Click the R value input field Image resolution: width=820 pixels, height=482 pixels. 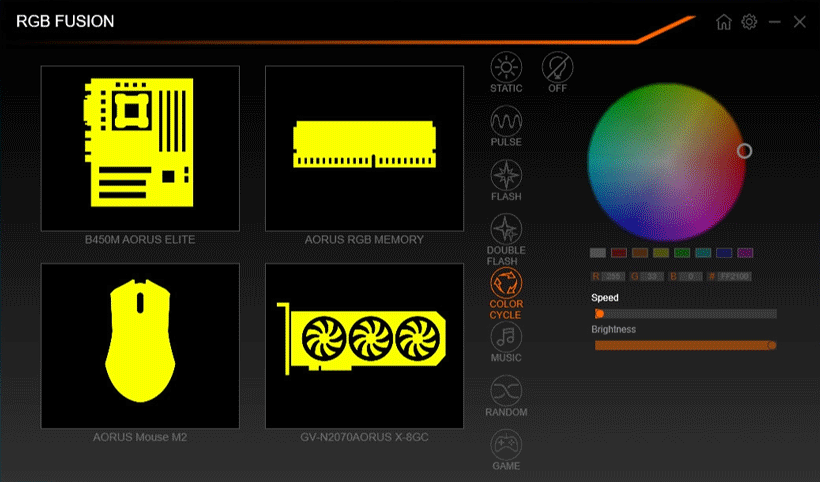(x=613, y=277)
